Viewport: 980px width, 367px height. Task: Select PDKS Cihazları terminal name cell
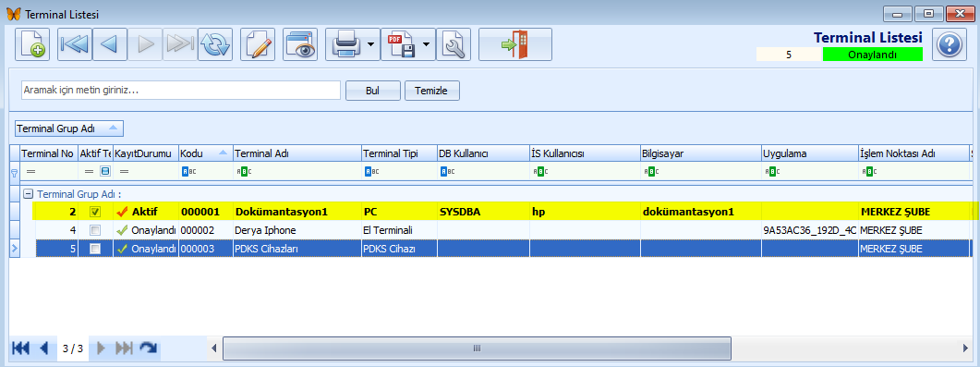click(297, 248)
